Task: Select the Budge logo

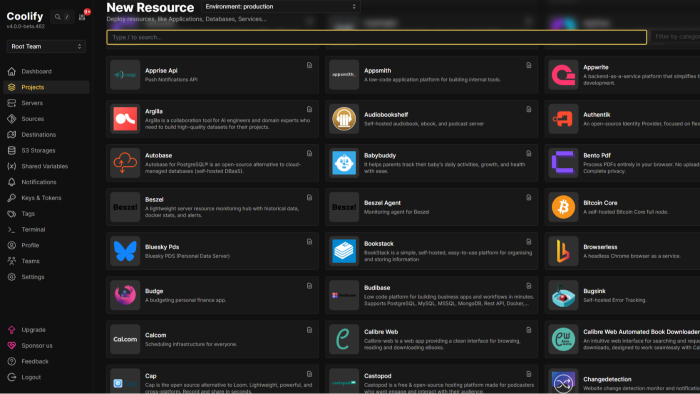Action: click(125, 295)
